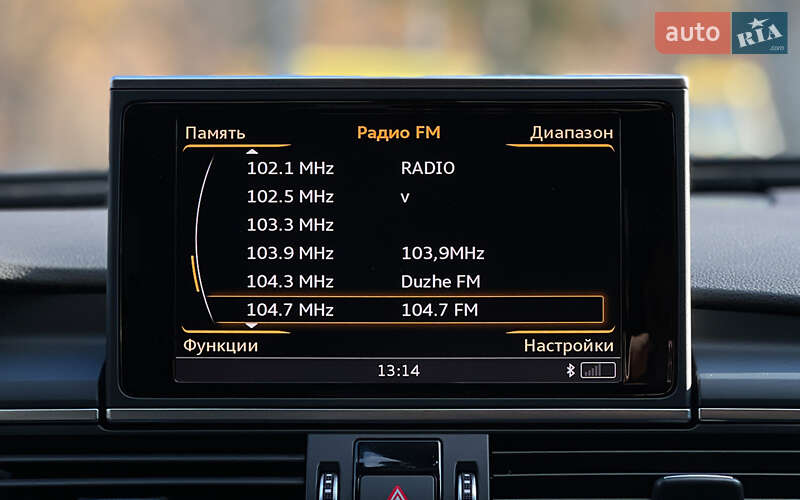800x500 pixels.
Task: Select the 103.3 MHz station row
Action: click(x=406, y=225)
